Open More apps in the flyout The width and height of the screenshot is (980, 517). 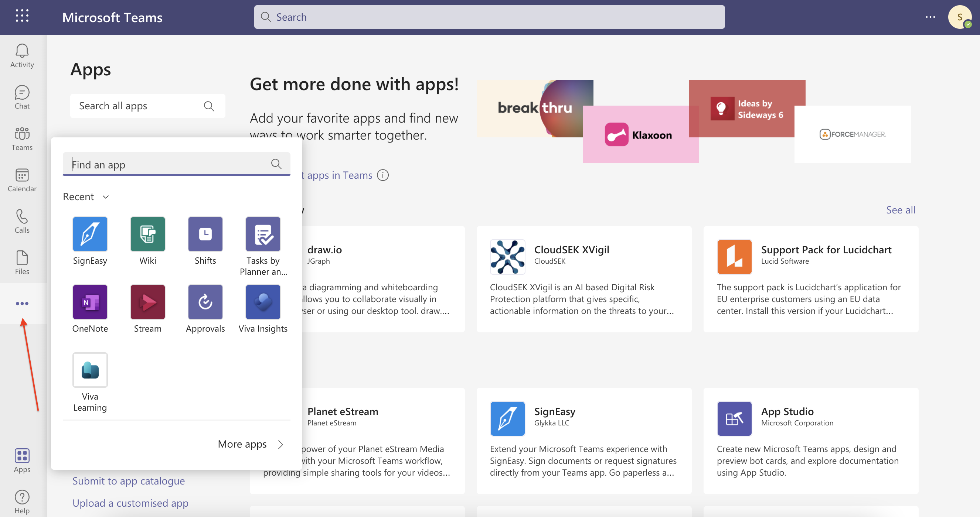(x=251, y=444)
